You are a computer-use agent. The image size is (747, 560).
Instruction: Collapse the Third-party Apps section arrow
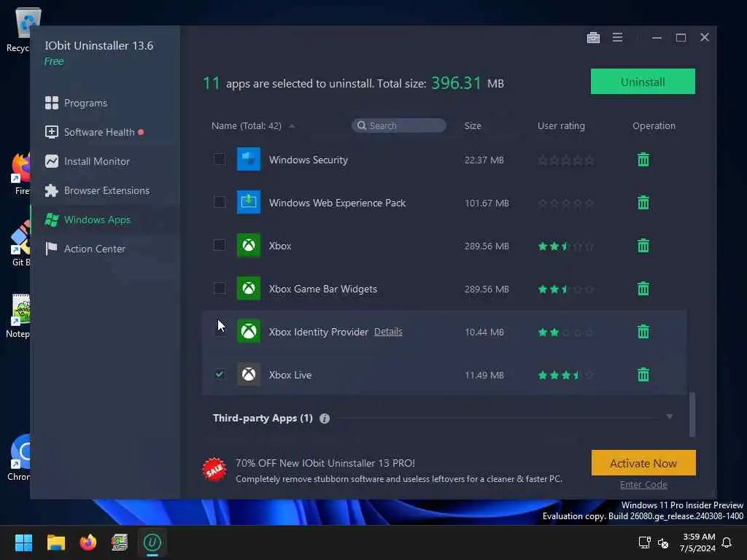670,416
